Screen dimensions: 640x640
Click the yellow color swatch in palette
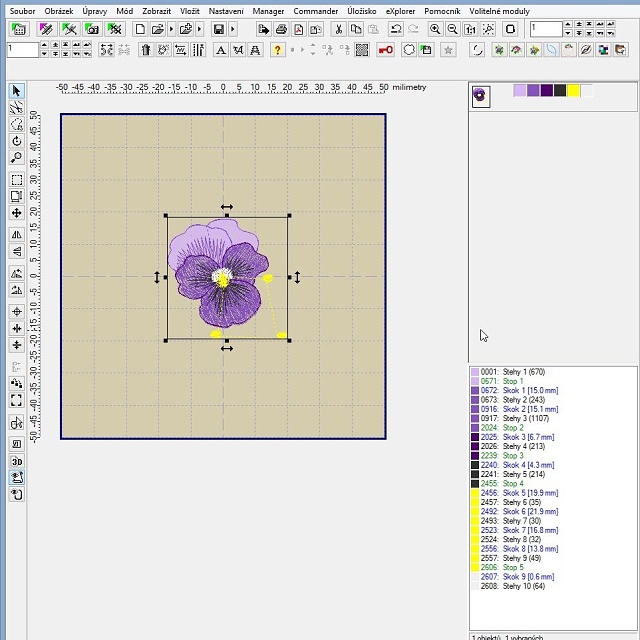(573, 91)
